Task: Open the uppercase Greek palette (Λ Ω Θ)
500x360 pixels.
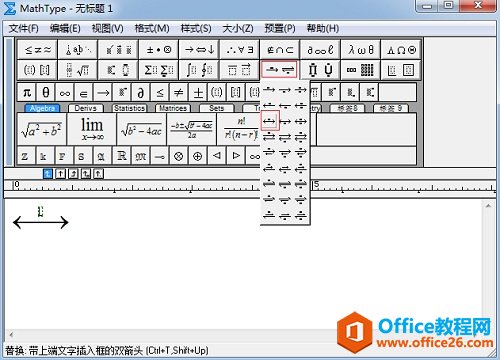Action: 401,50
